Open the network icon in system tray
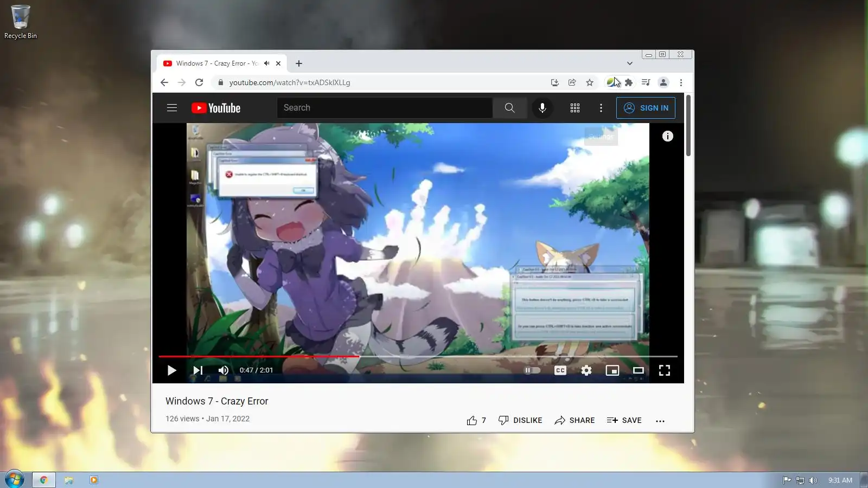The image size is (868, 488). point(800,480)
